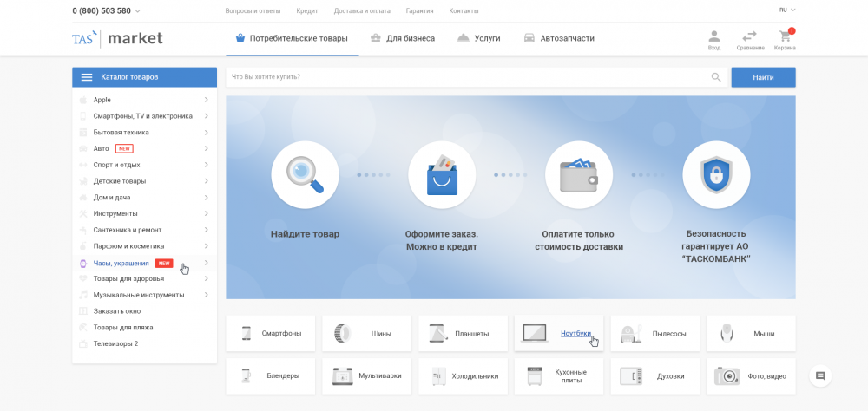868x411 pixels.
Task: Click the search magnifier icon
Action: (x=716, y=77)
